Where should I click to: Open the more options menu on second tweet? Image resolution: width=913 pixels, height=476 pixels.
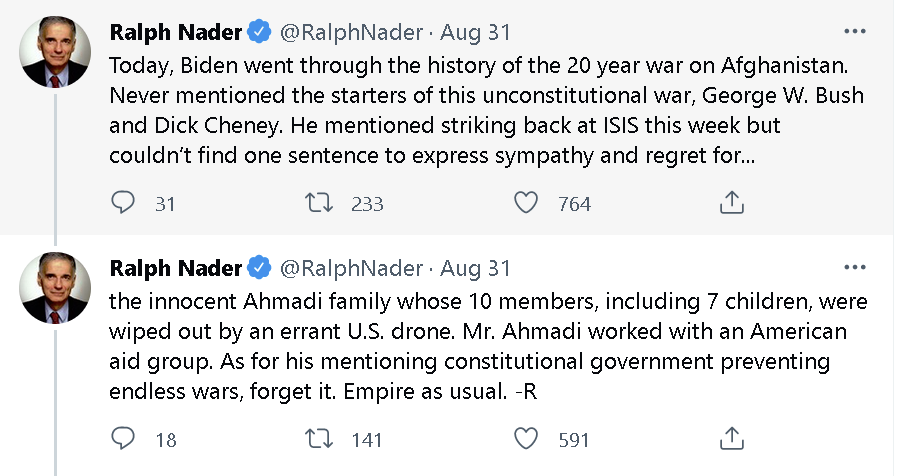(x=855, y=267)
